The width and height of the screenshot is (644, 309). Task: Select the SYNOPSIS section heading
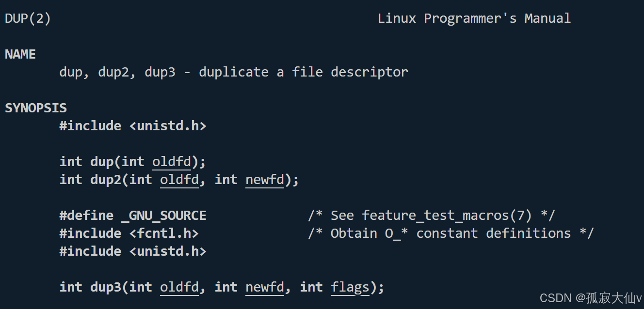pos(36,108)
